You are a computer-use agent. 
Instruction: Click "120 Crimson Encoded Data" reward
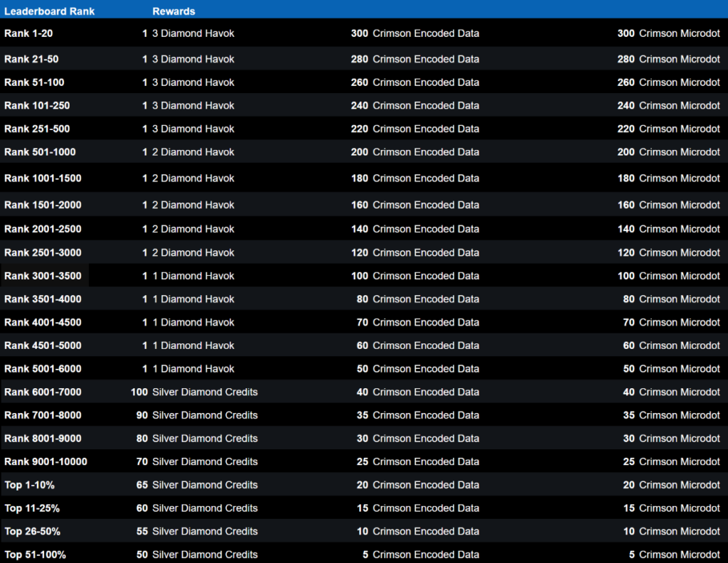tap(415, 253)
